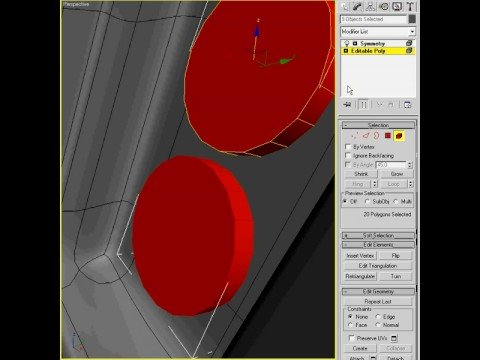This screenshot has width=480, height=360.
Task: Open the Motion panel tab
Action: point(384,6)
